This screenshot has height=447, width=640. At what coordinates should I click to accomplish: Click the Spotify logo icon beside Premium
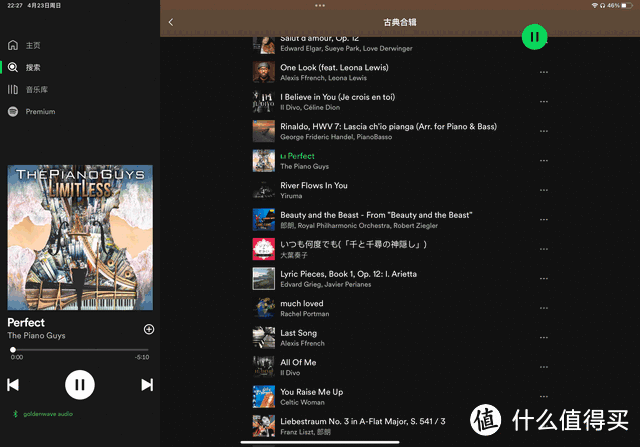pyautogui.click(x=13, y=111)
